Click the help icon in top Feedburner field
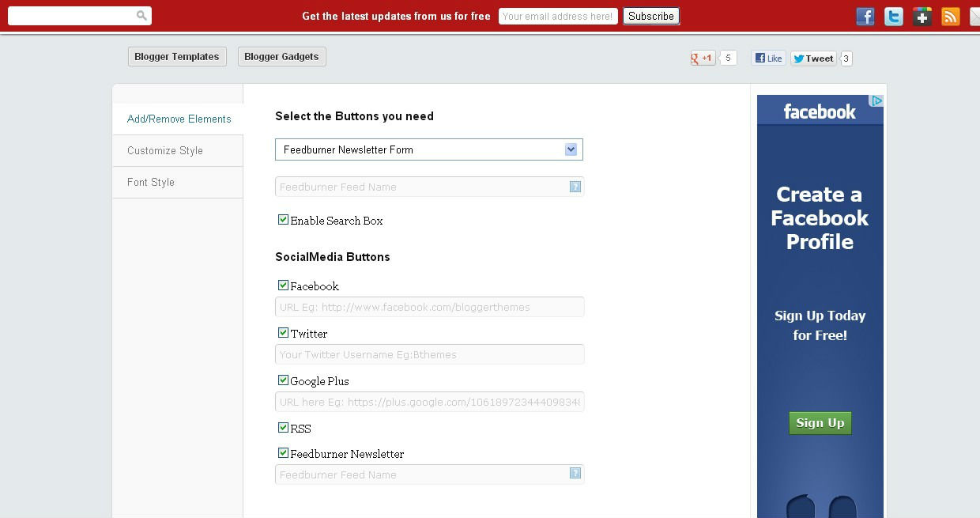980x518 pixels. point(575,187)
